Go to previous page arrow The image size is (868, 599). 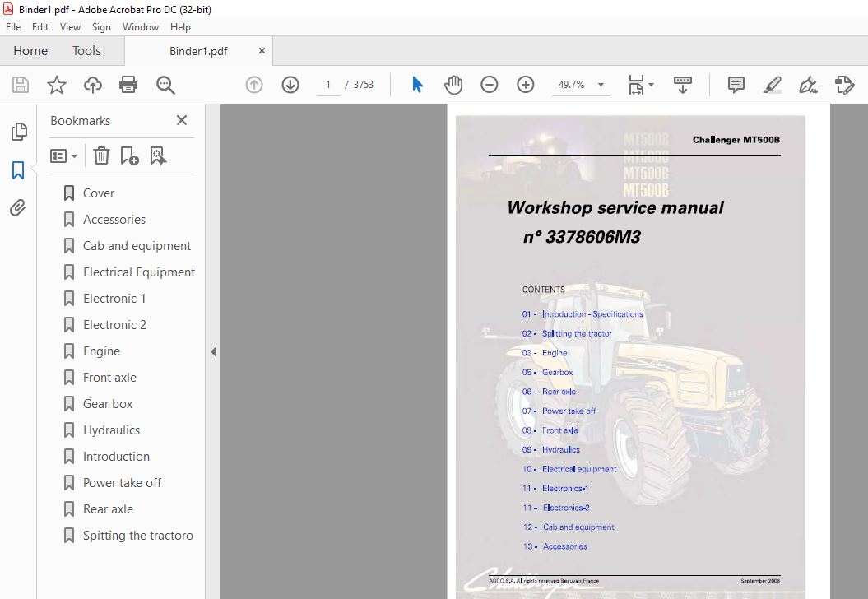254,85
